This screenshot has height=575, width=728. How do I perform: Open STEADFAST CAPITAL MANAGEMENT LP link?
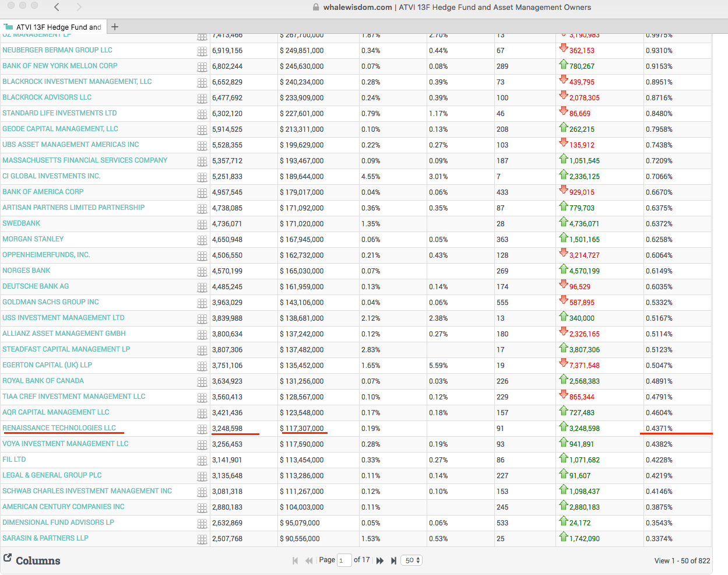(66, 349)
